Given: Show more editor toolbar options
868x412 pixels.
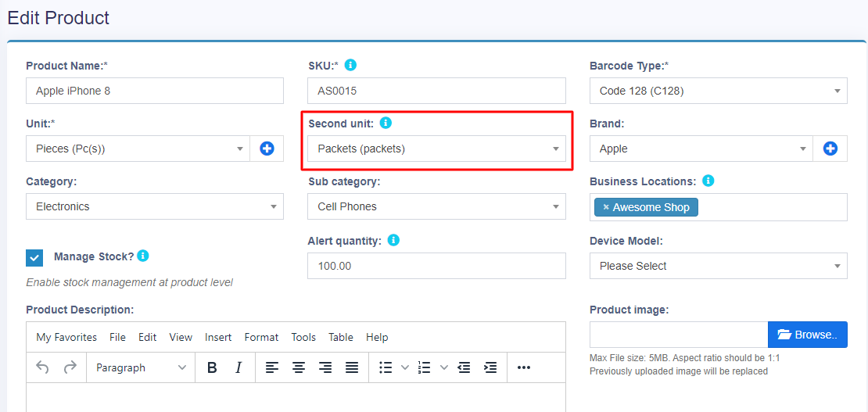Looking at the screenshot, I should [524, 367].
